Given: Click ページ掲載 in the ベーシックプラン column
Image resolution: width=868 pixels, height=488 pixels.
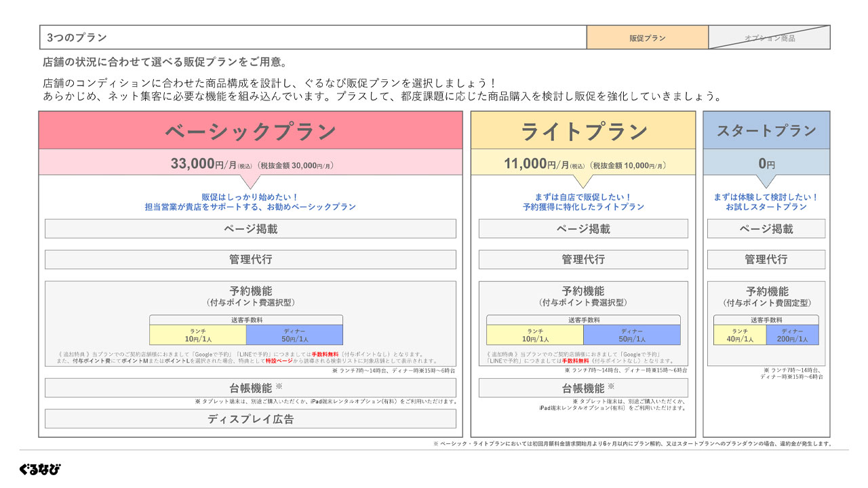Looking at the screenshot, I should click(x=250, y=228).
